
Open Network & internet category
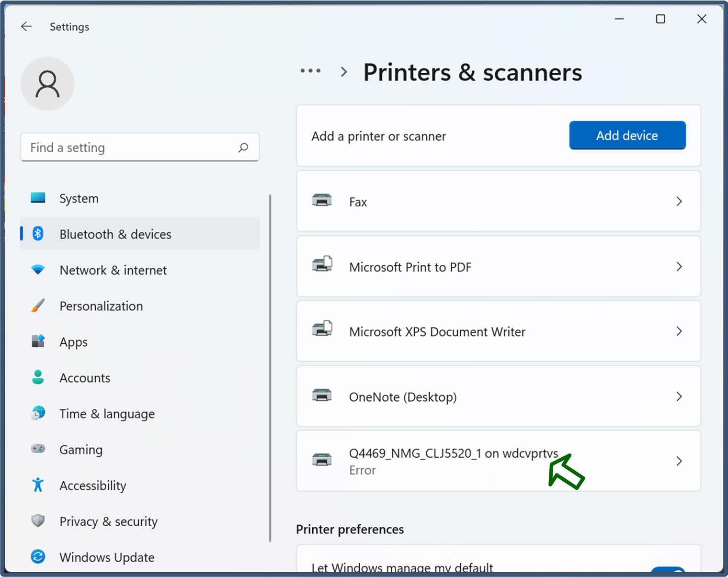pyautogui.click(x=140, y=270)
